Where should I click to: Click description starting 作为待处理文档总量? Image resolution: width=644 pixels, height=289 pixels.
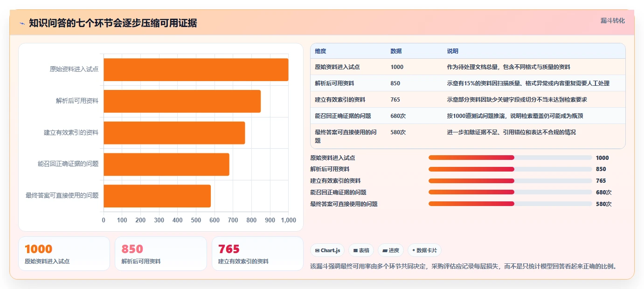(508, 67)
